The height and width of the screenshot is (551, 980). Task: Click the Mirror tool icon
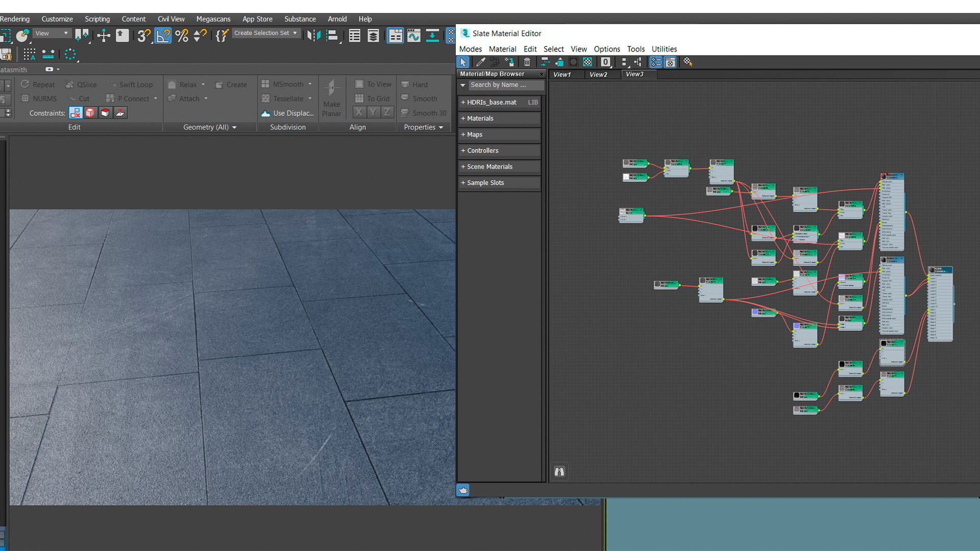coord(313,36)
